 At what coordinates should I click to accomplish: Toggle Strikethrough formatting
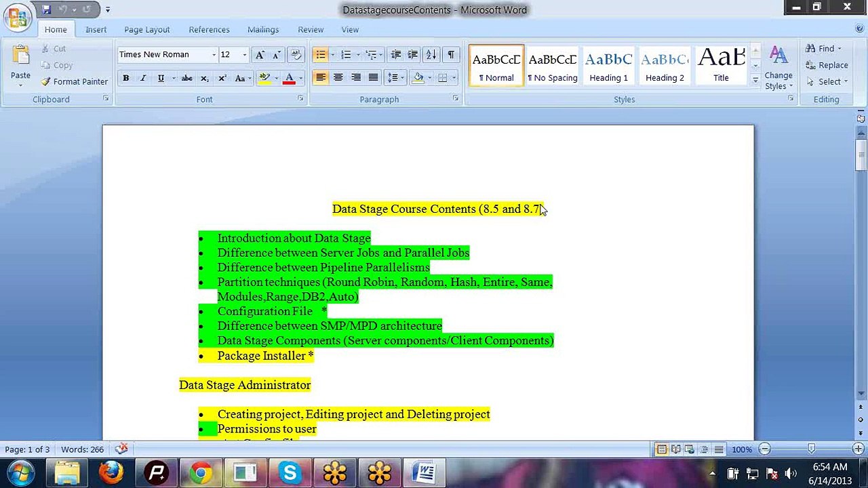coord(186,78)
